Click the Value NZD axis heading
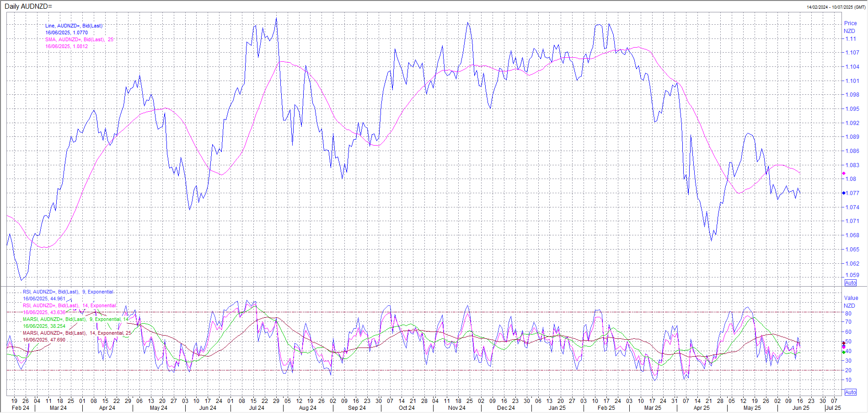 point(851,302)
